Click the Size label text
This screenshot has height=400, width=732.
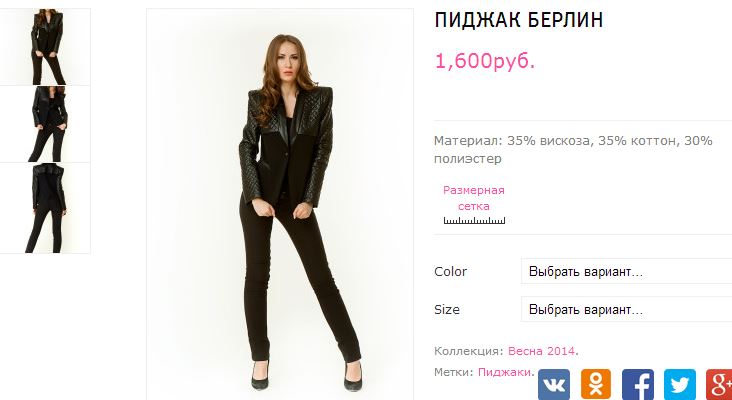(447, 309)
